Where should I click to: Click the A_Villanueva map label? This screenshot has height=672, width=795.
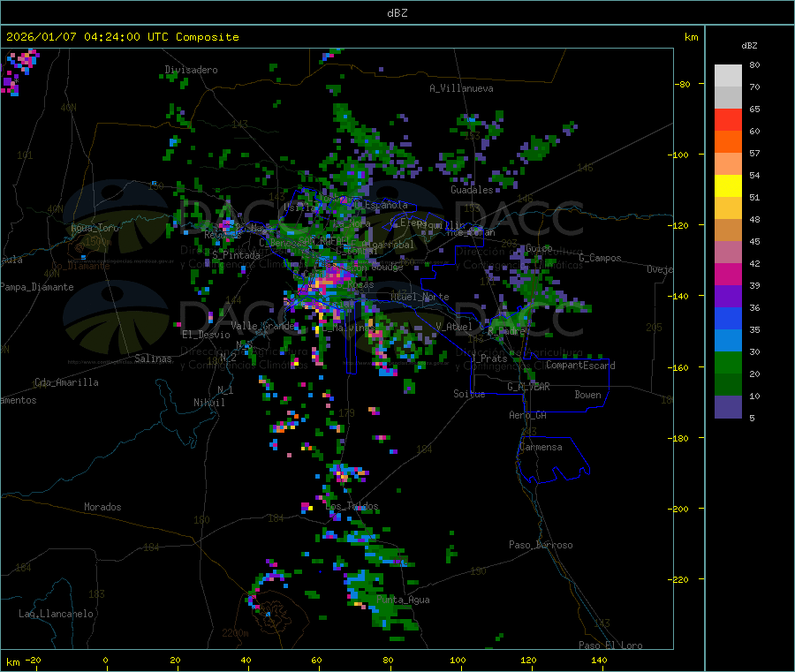point(461,88)
